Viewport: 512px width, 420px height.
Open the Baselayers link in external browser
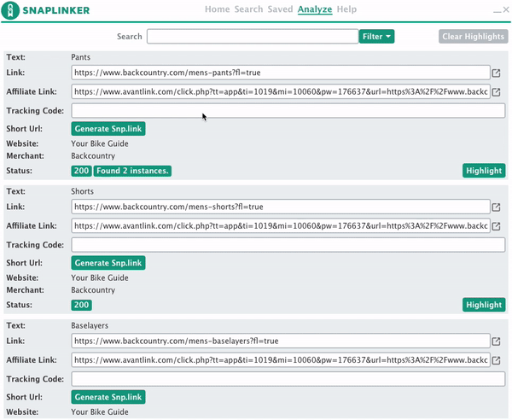(x=496, y=341)
